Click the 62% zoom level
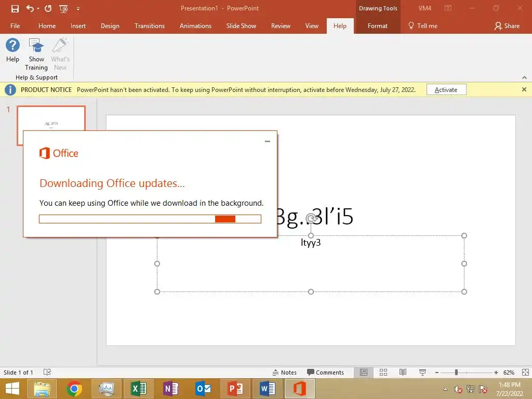532x399 pixels. 509,373
